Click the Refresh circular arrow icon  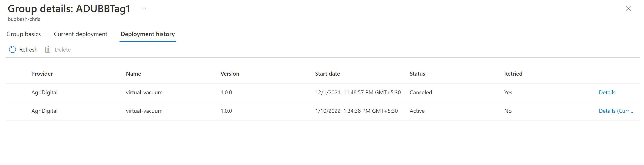[12, 49]
